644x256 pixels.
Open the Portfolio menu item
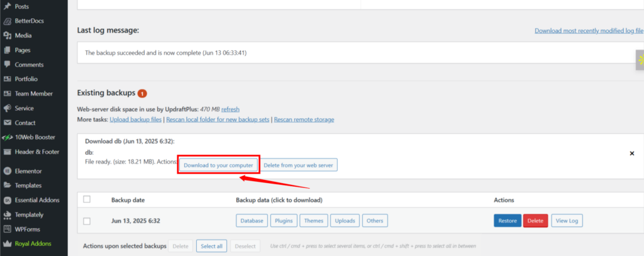(26, 79)
